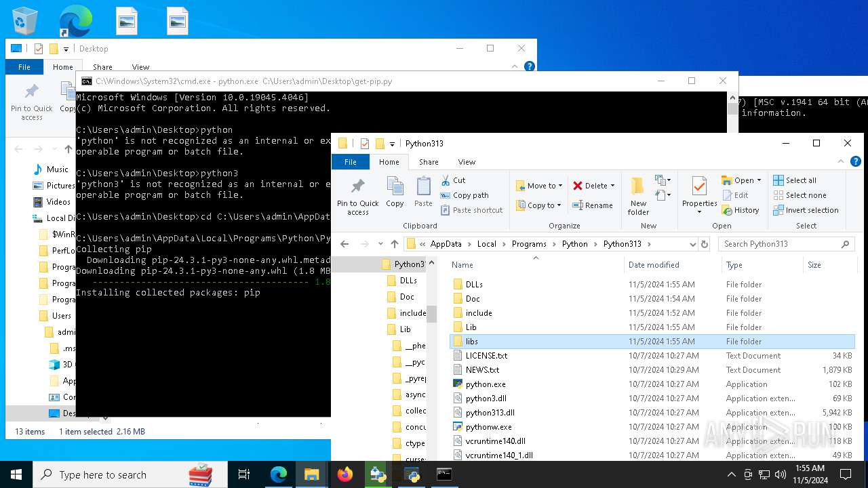Open the Copy to dropdown

pos(539,205)
